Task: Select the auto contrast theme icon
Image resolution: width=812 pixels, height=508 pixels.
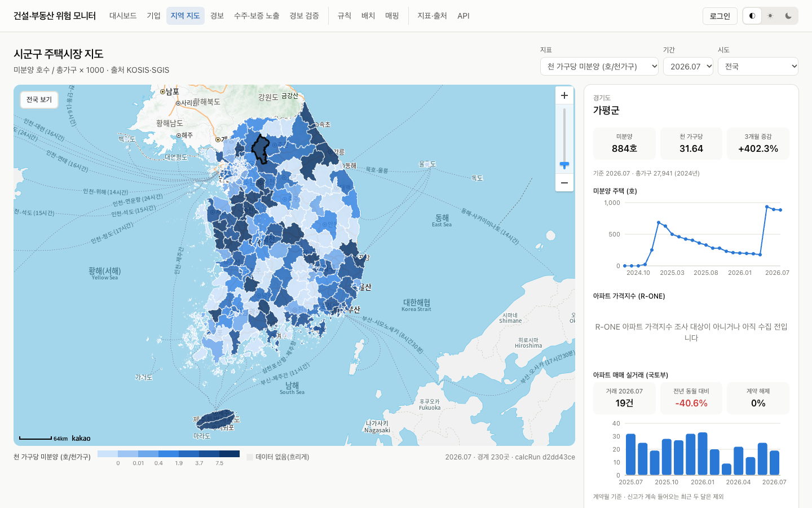Action: (752, 16)
